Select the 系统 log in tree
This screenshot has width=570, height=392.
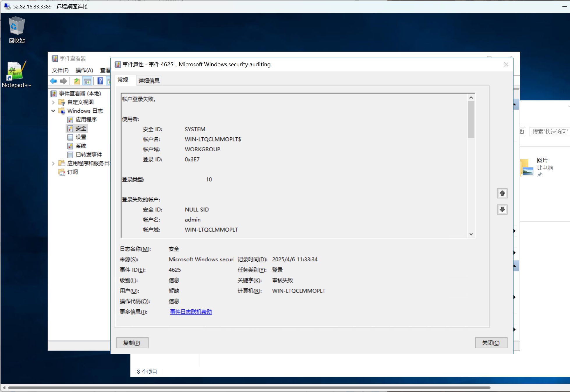(81, 146)
